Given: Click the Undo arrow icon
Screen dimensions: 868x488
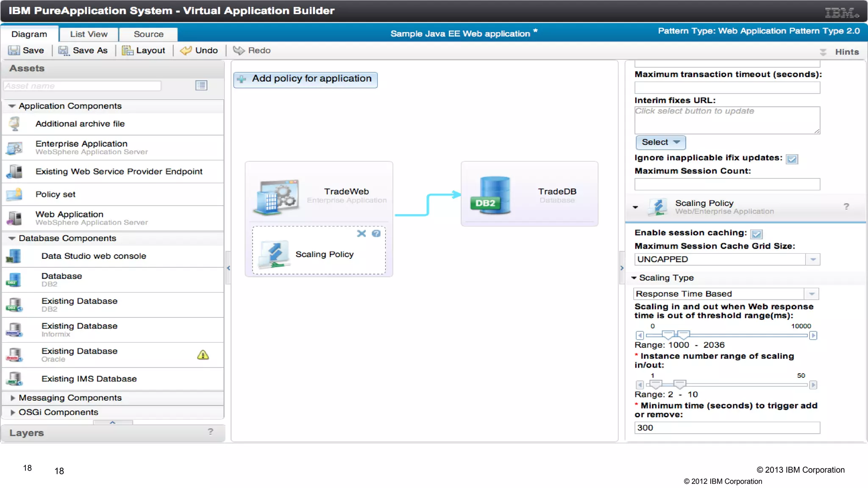Looking at the screenshot, I should [x=186, y=50].
